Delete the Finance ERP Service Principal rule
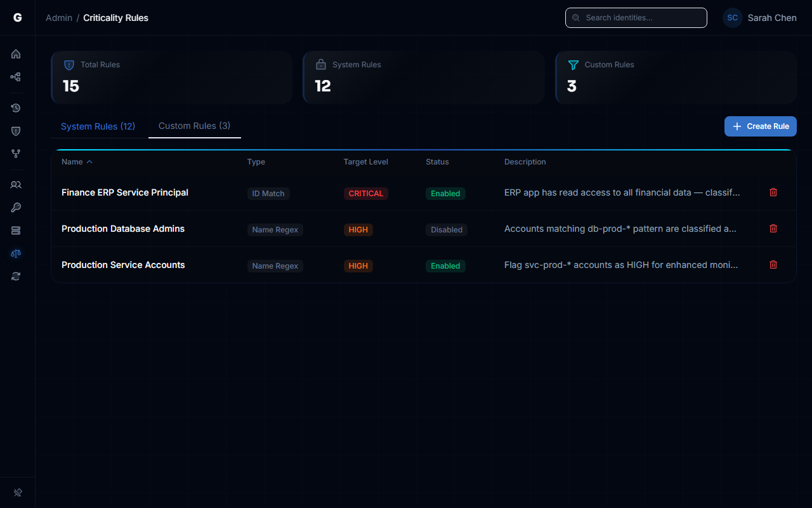Viewport: 812px width, 508px height. point(773,192)
